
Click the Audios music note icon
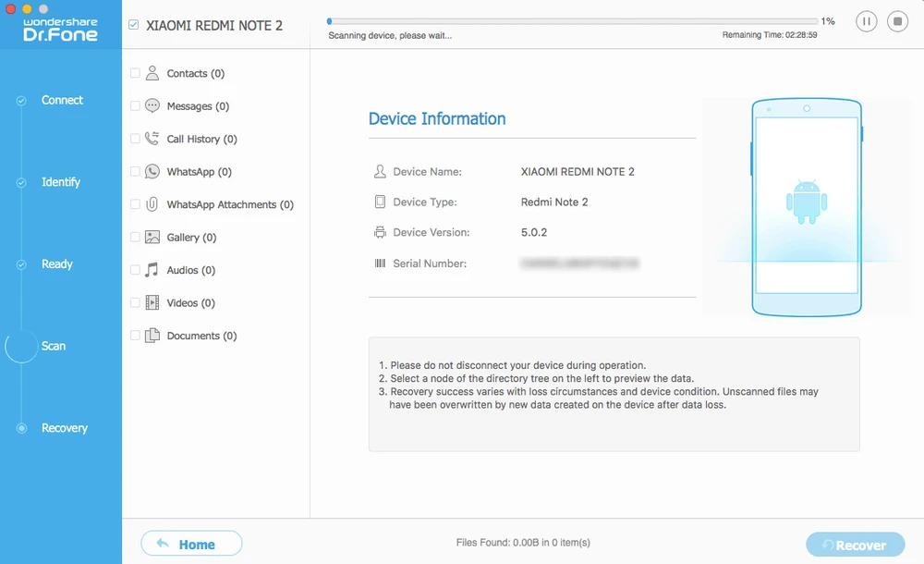tap(152, 270)
